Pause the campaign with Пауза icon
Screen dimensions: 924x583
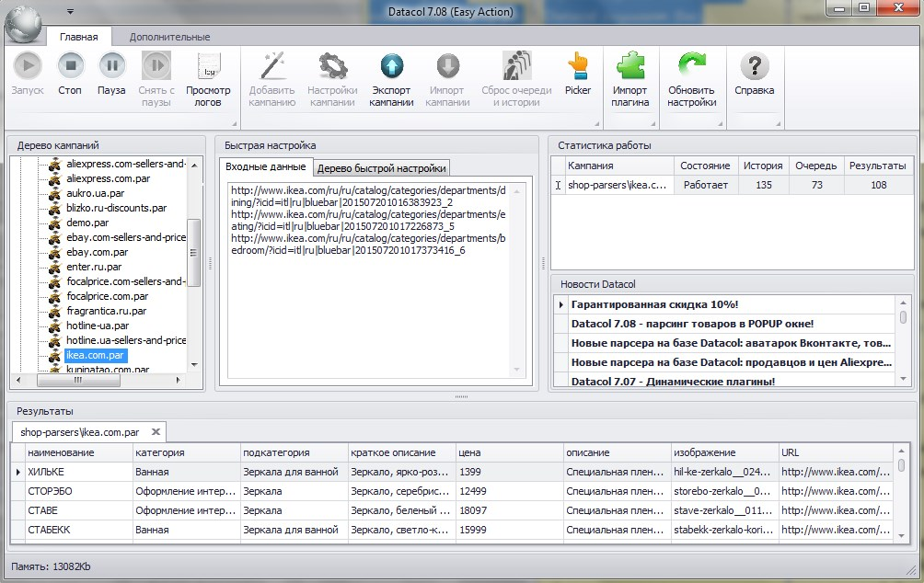111,65
